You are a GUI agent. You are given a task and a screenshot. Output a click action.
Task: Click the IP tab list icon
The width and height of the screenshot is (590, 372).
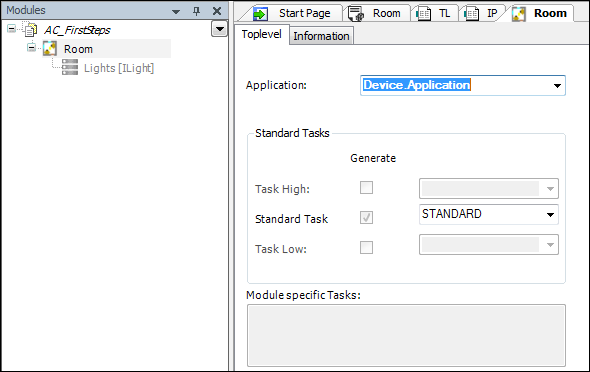coord(471,14)
